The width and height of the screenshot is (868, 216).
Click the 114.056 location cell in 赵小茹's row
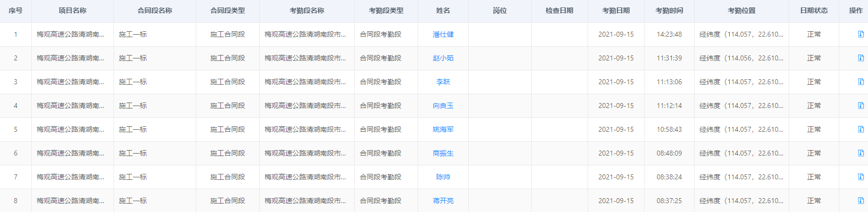click(x=741, y=58)
